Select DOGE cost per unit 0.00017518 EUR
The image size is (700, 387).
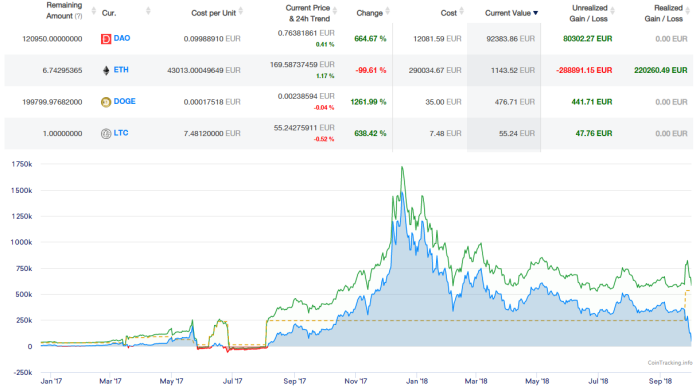tap(212, 102)
